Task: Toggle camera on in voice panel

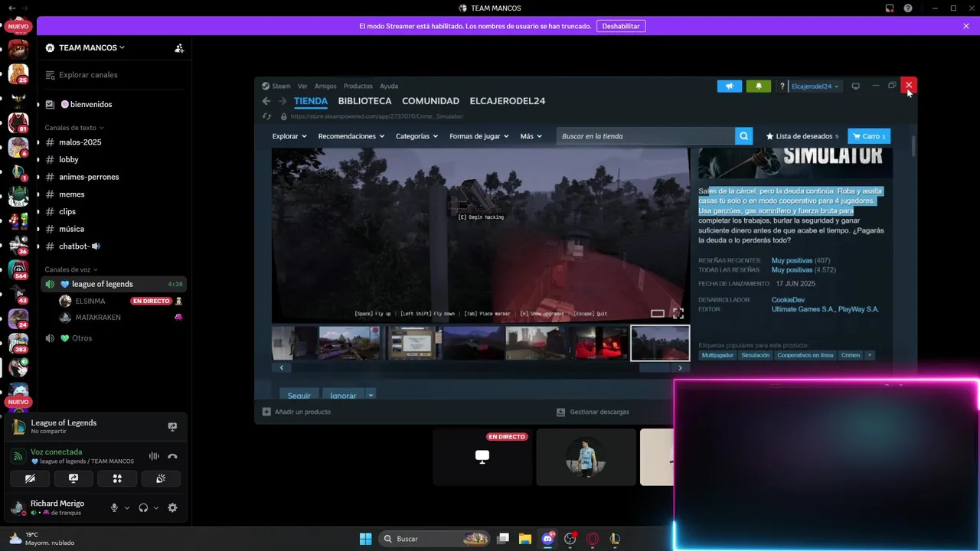Action: 30,478
